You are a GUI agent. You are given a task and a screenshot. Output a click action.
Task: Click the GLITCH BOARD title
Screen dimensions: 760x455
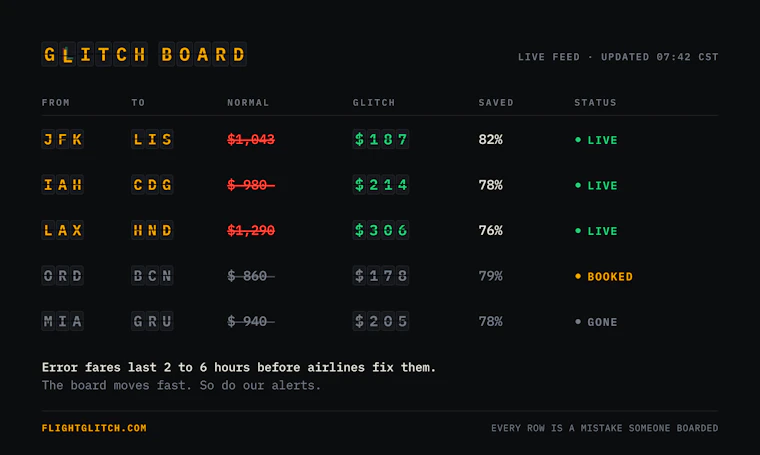pyautogui.click(x=144, y=54)
